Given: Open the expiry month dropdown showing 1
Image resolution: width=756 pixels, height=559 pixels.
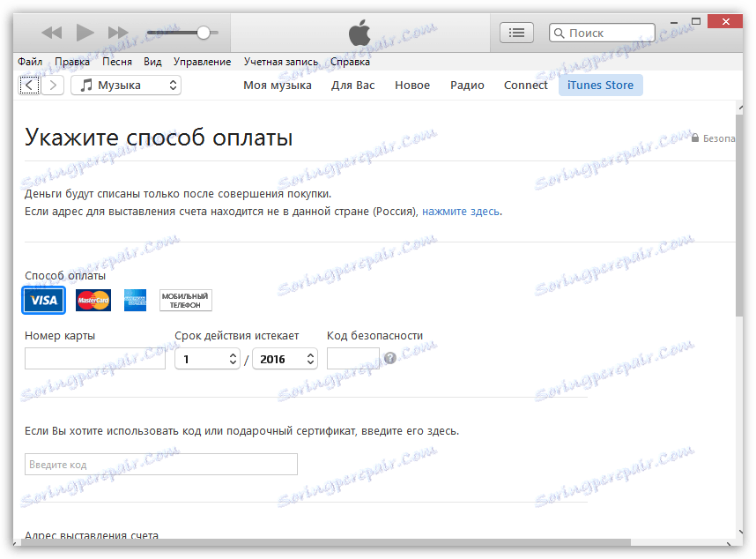Looking at the screenshot, I should pos(207,359).
